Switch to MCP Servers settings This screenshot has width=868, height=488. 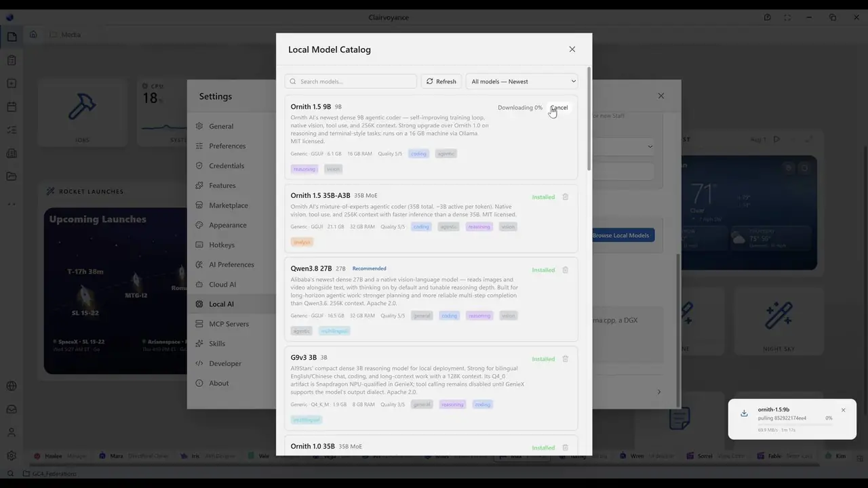(229, 324)
